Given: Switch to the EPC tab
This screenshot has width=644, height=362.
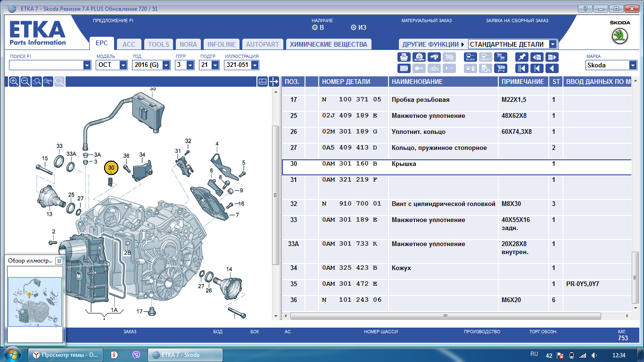Looking at the screenshot, I should pos(102,43).
